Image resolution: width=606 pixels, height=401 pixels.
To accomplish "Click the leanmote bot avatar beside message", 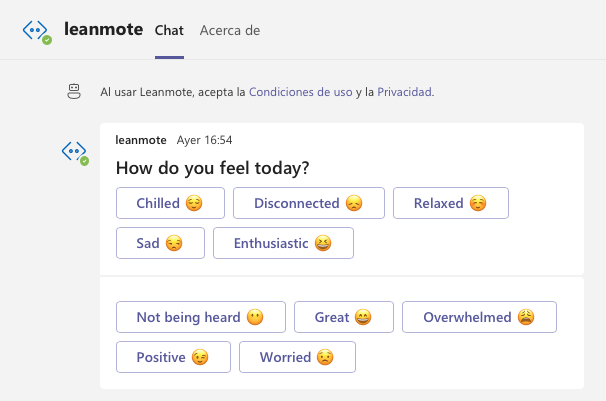I will click(x=75, y=151).
